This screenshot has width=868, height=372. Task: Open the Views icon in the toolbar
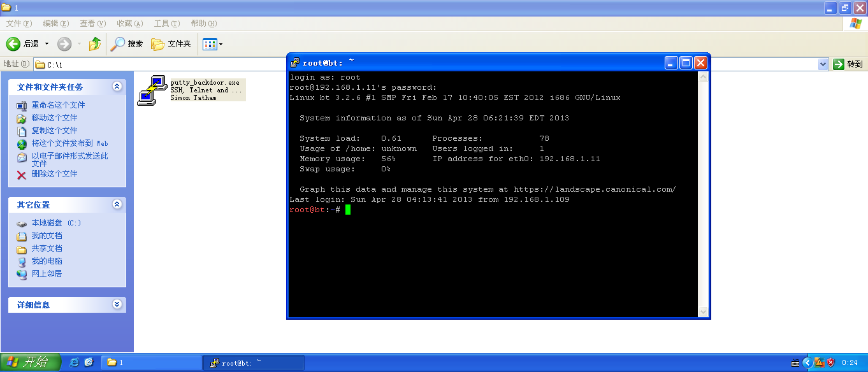[x=209, y=44]
